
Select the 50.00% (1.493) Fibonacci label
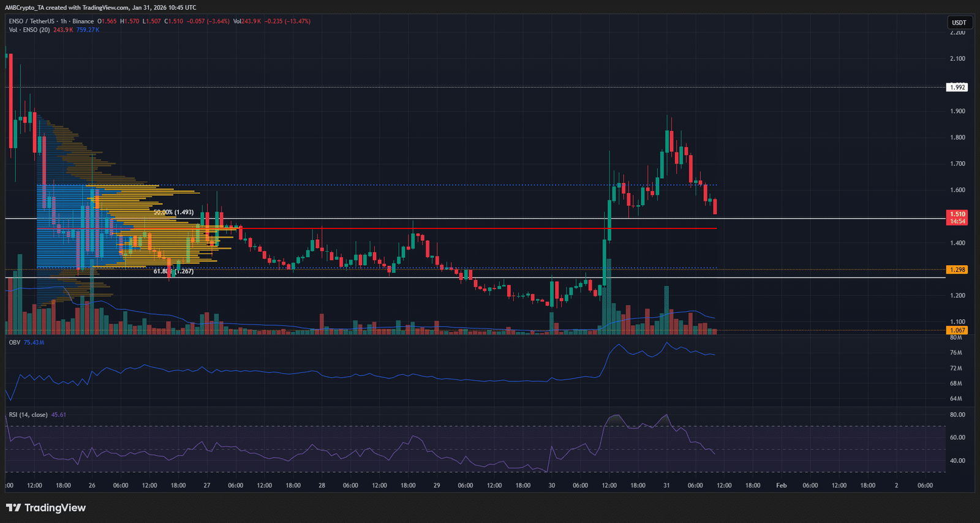[x=173, y=213]
